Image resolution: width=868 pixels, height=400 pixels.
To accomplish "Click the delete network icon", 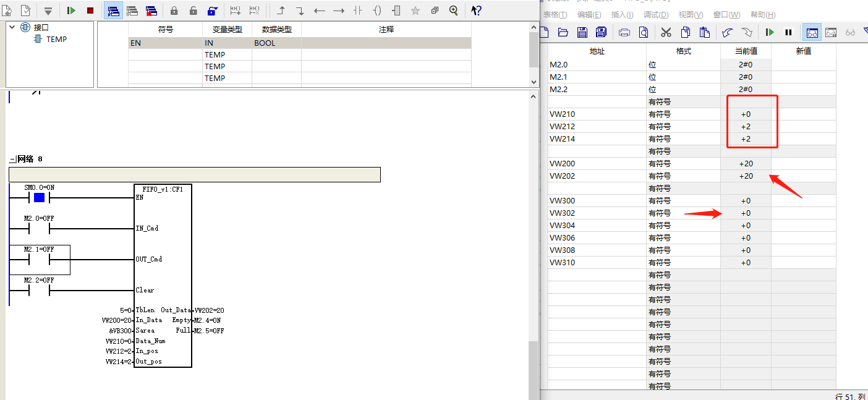I will (254, 11).
